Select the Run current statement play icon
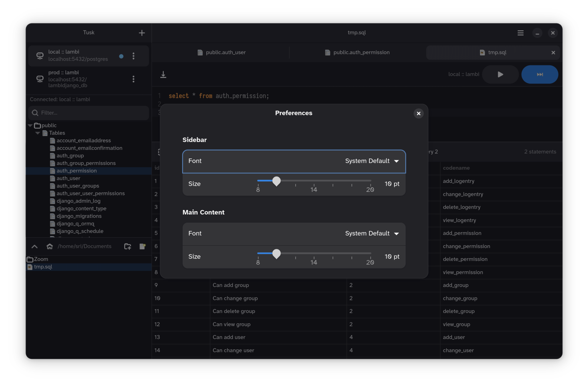Viewport: 588px width, 387px height. coord(500,74)
